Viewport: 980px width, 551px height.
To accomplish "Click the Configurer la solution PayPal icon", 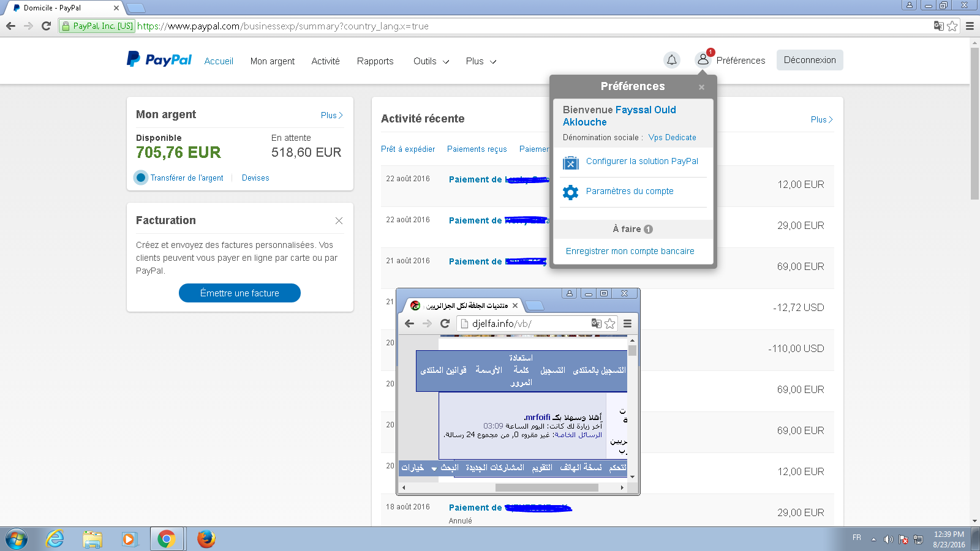I will 570,163.
